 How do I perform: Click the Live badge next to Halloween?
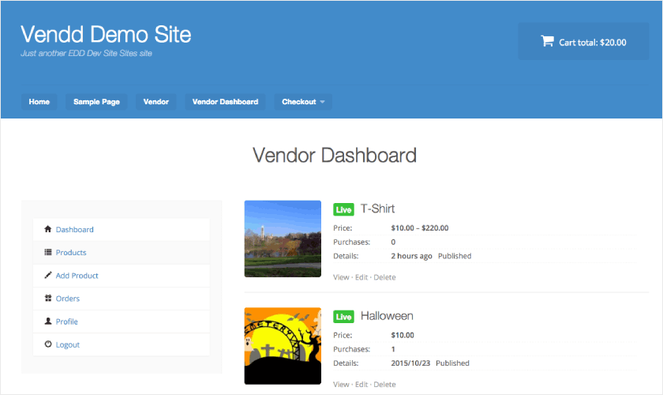click(343, 316)
